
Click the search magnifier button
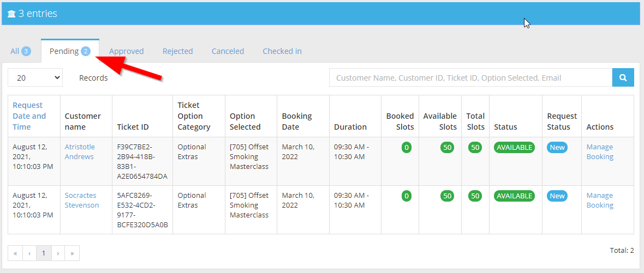(623, 77)
